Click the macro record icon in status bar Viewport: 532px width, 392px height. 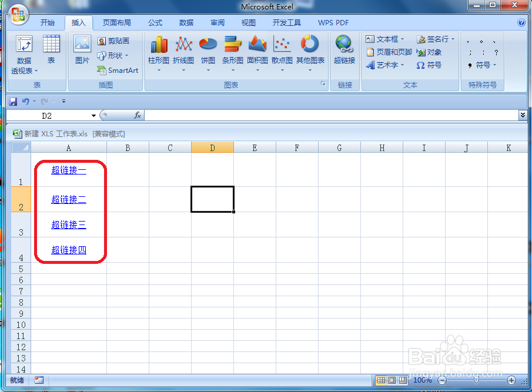click(39, 380)
